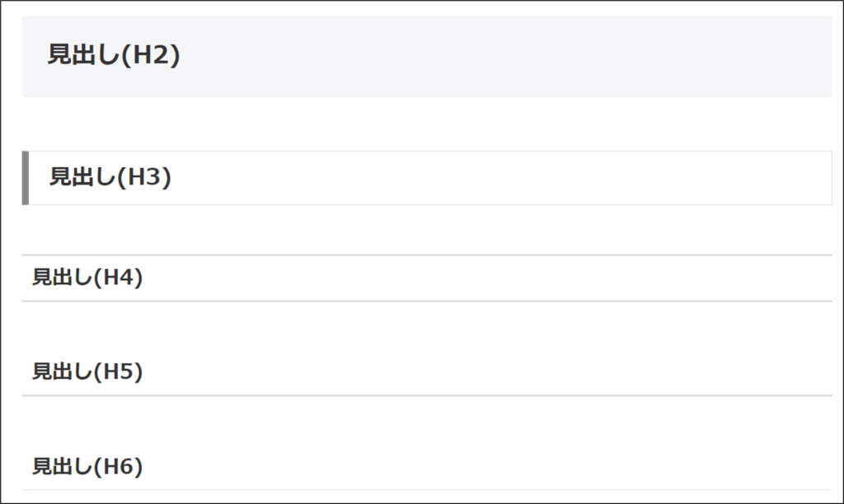Click the 見出し(H6) heading text
Image resolution: width=844 pixels, height=504 pixels.
pos(87,466)
